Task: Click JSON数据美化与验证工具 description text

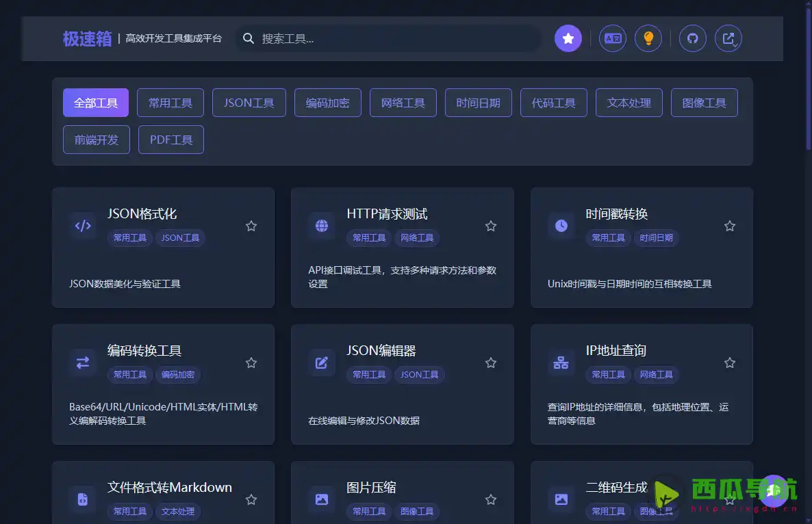Action: 125,283
